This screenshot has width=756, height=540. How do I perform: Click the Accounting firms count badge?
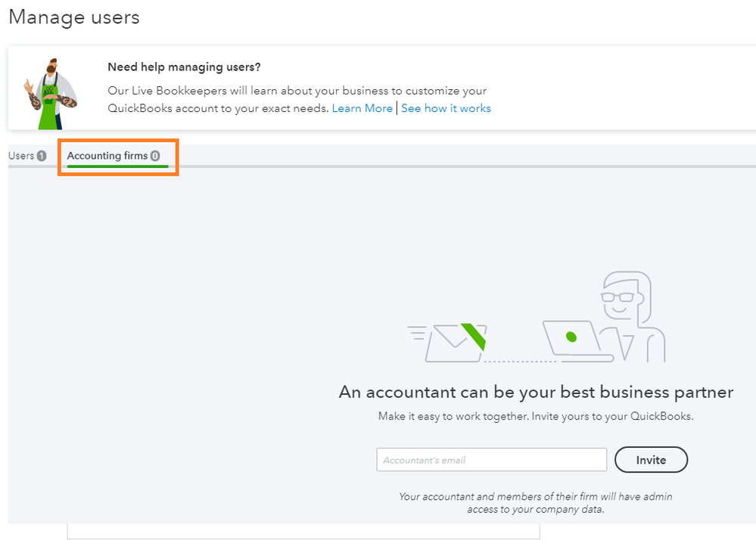[155, 156]
